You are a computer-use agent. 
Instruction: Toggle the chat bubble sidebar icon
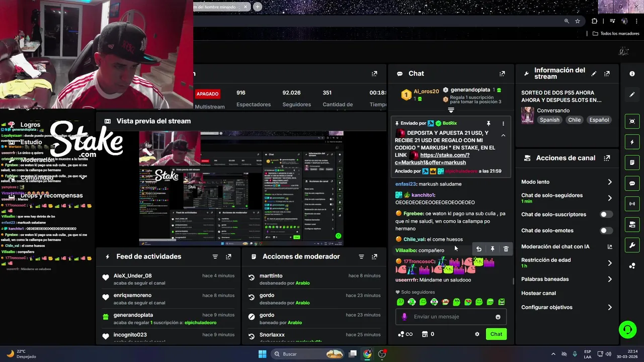(x=632, y=184)
